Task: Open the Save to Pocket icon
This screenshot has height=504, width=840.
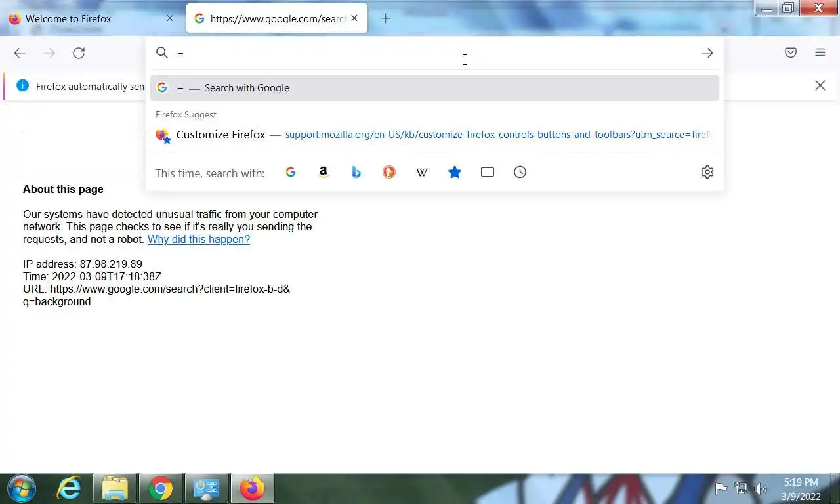Action: pyautogui.click(x=791, y=52)
